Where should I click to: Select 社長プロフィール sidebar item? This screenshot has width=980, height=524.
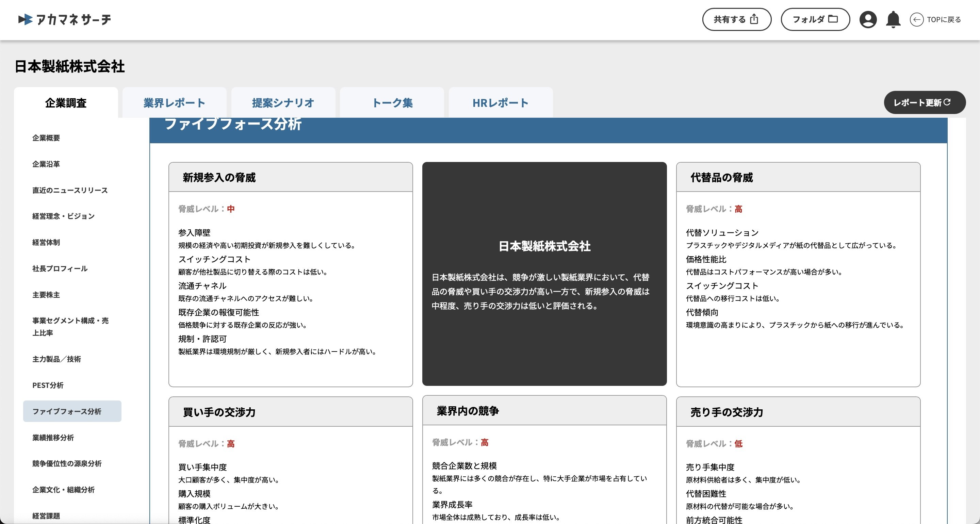tap(60, 269)
